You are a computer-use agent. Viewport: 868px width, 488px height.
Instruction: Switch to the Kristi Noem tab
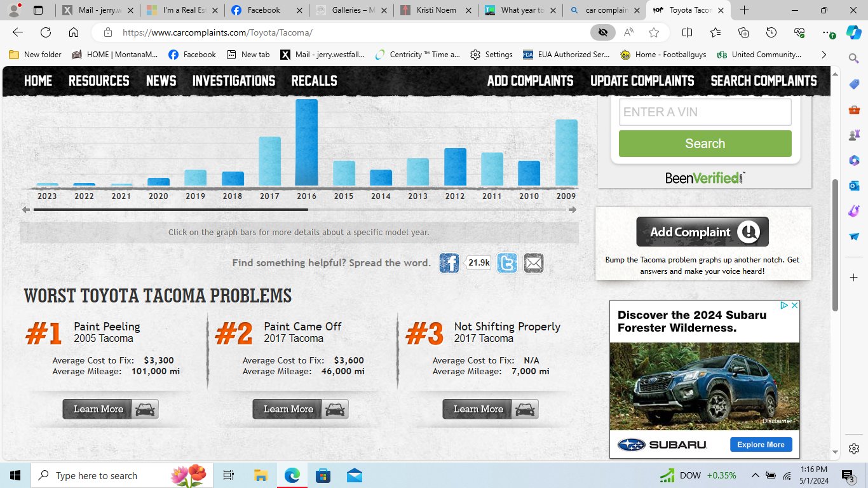click(435, 10)
